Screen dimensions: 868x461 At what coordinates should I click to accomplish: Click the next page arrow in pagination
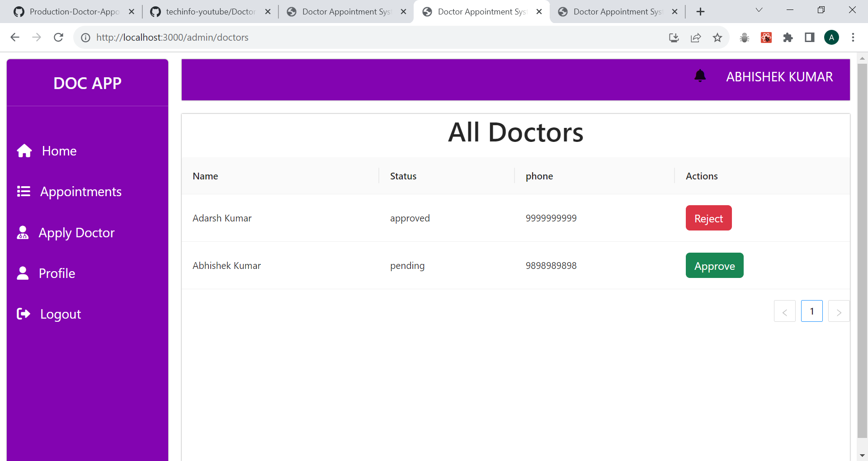tap(839, 311)
